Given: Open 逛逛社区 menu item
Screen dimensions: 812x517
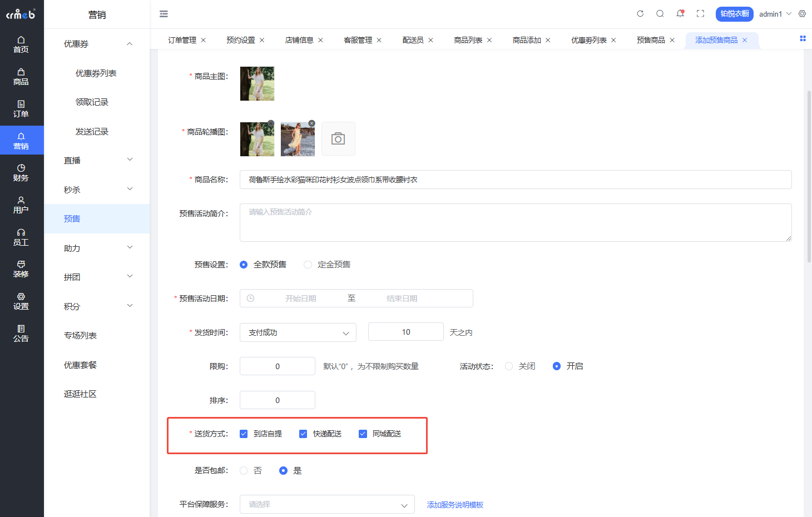Looking at the screenshot, I should 80,394.
